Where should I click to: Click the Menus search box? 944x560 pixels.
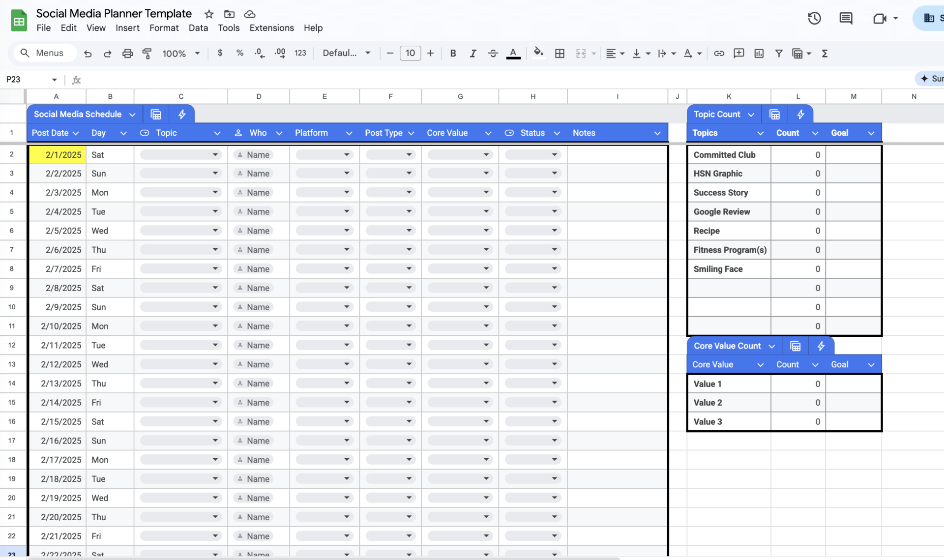point(46,53)
